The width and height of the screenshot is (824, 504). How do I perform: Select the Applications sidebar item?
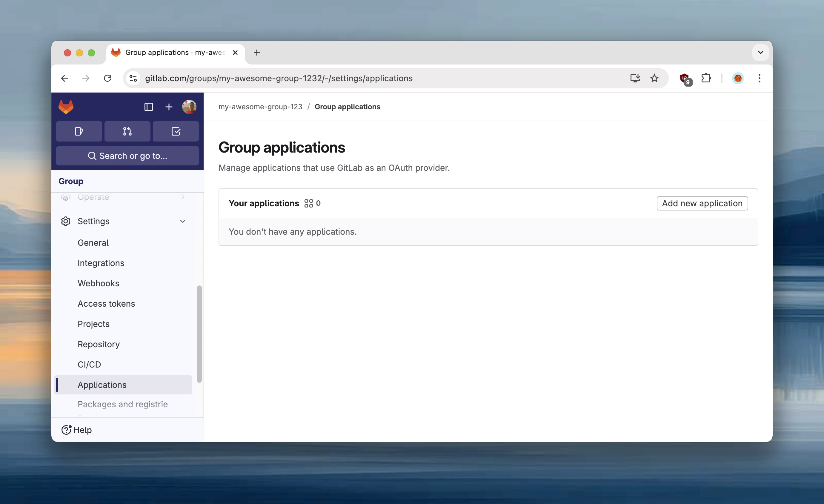[123, 385]
